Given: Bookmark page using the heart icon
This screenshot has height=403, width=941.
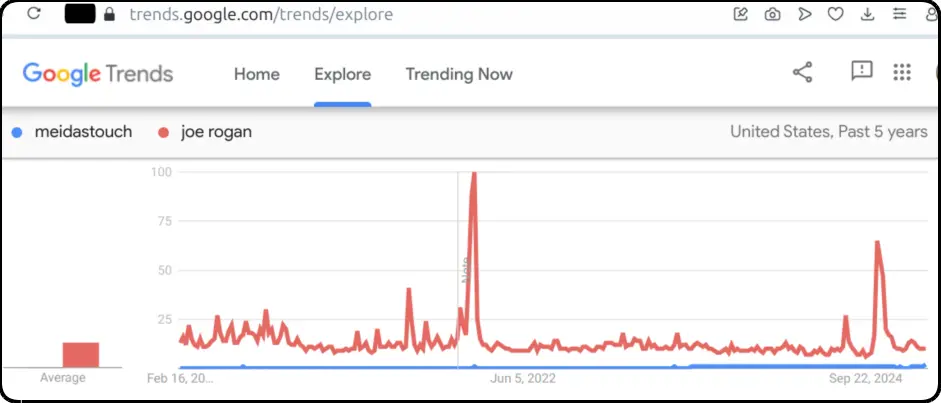Looking at the screenshot, I should click(835, 14).
